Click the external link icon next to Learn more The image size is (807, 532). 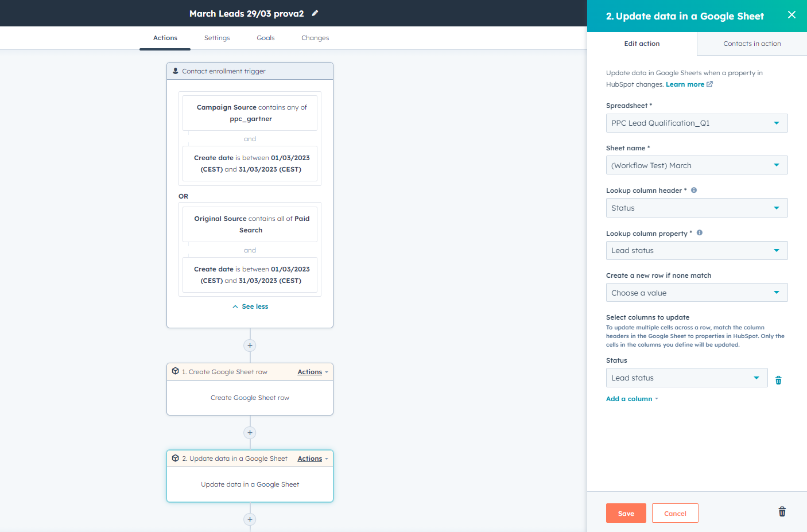click(x=709, y=84)
